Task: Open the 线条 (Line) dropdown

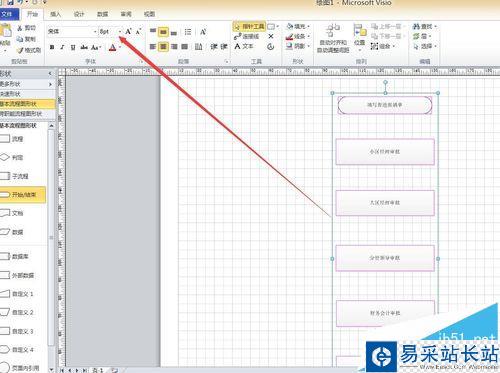Action: coord(298,36)
